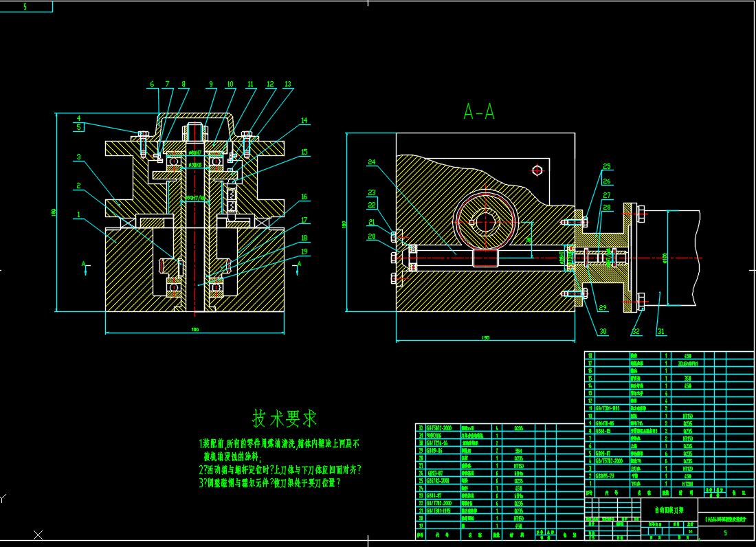The width and height of the screenshot is (756, 547).
Task: Click part balloon number 30
Action: [603, 332]
